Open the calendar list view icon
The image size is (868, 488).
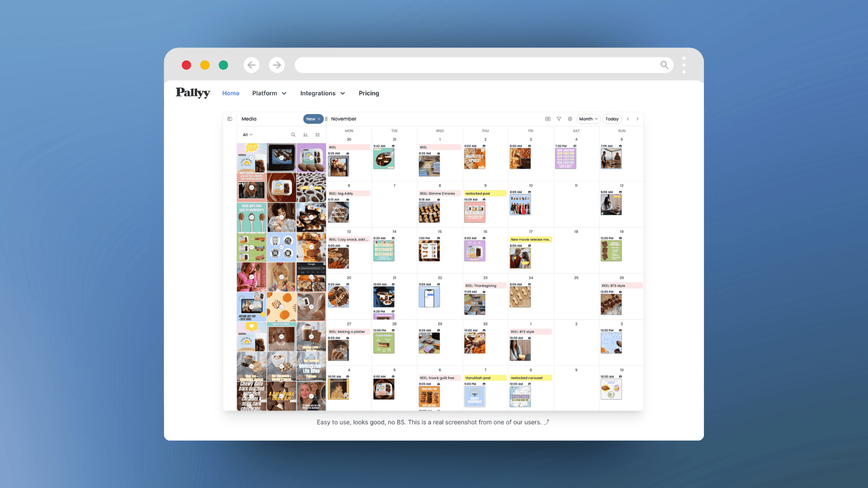click(547, 118)
